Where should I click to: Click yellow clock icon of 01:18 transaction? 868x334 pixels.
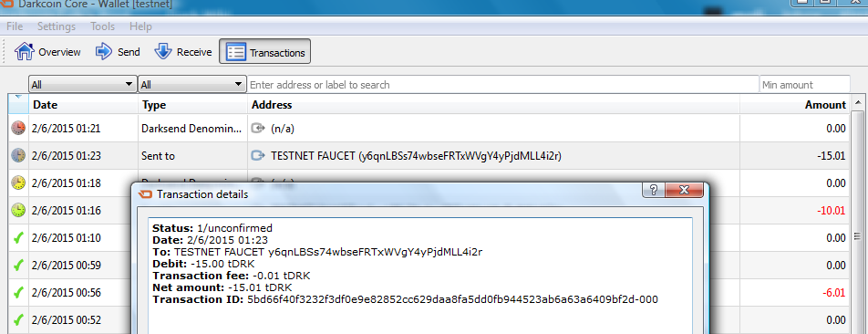(x=18, y=183)
